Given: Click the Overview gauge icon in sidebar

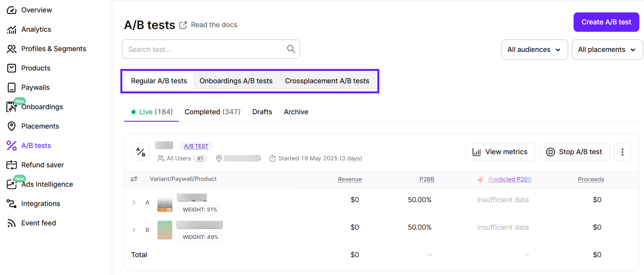Looking at the screenshot, I should pyautogui.click(x=12, y=10).
